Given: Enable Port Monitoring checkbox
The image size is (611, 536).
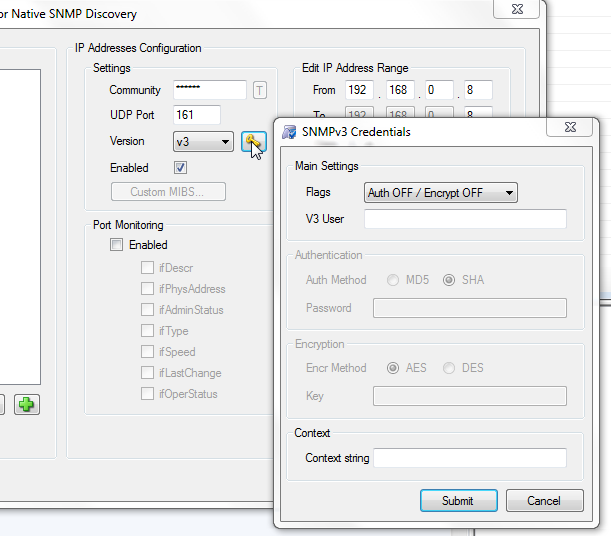Looking at the screenshot, I should pyautogui.click(x=116, y=245).
